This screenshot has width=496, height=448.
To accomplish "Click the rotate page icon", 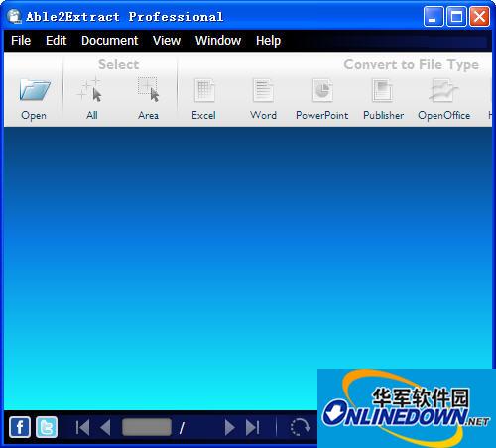I will 300,427.
